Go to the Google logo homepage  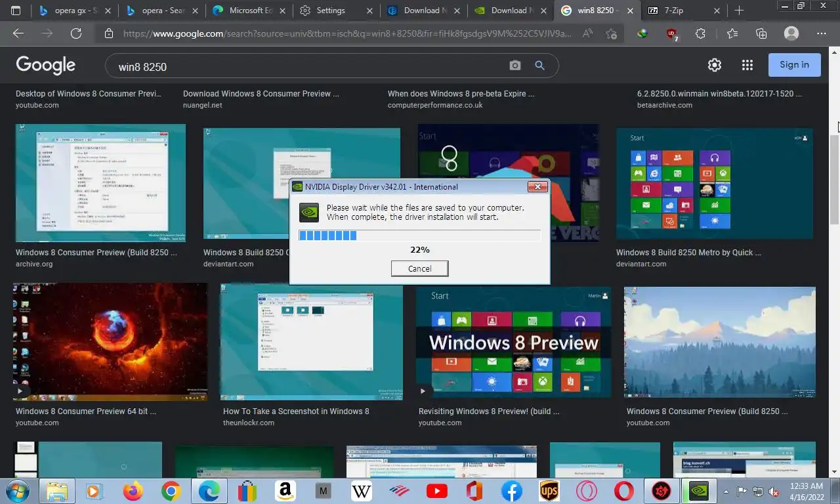pos(45,65)
